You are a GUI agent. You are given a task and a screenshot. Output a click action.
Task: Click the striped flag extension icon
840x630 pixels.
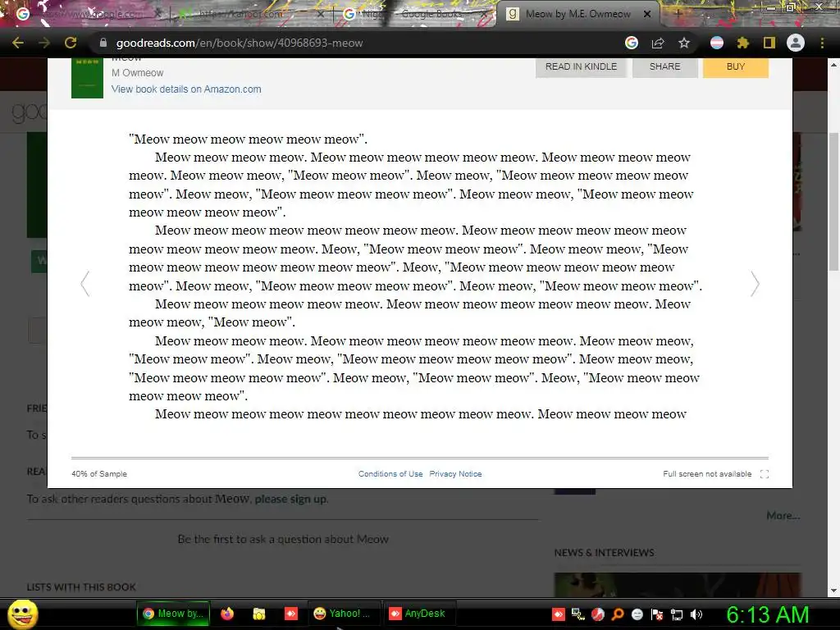[717, 43]
